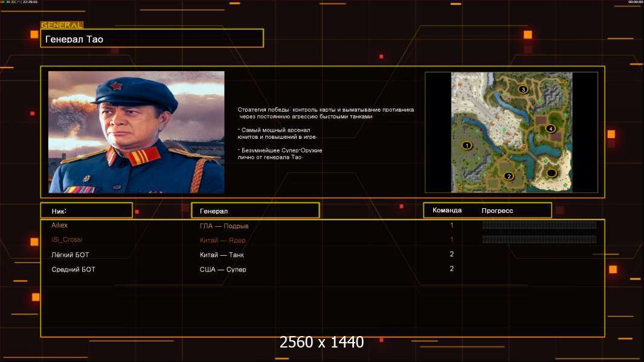Click the Лёгкий БОТ player row
The height and width of the screenshot is (362, 644).
tap(70, 255)
